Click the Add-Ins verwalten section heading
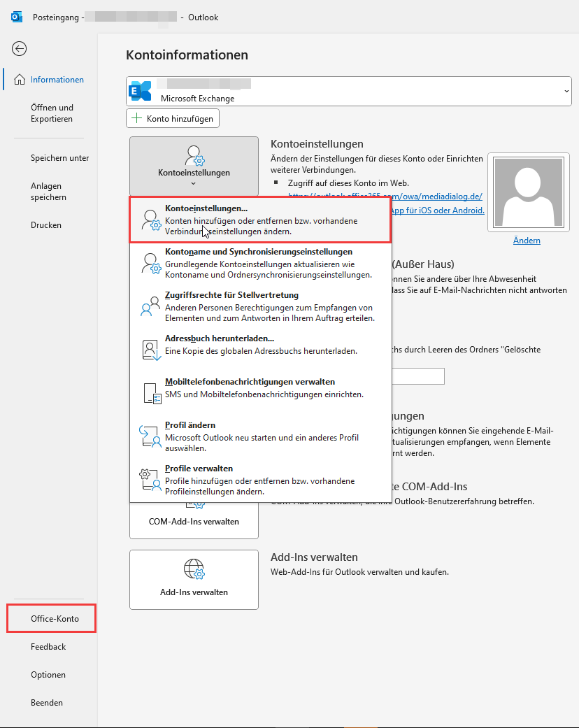Image resolution: width=579 pixels, height=728 pixels. [x=315, y=557]
